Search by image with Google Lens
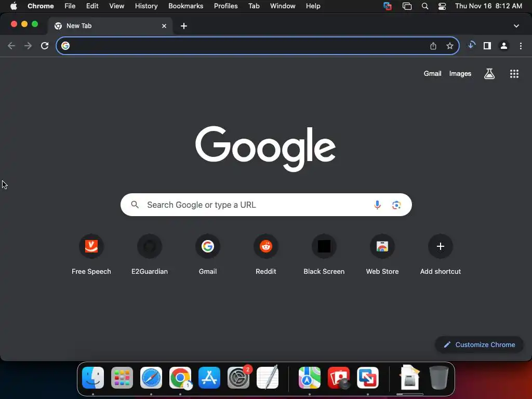Image resolution: width=532 pixels, height=399 pixels. (396, 205)
